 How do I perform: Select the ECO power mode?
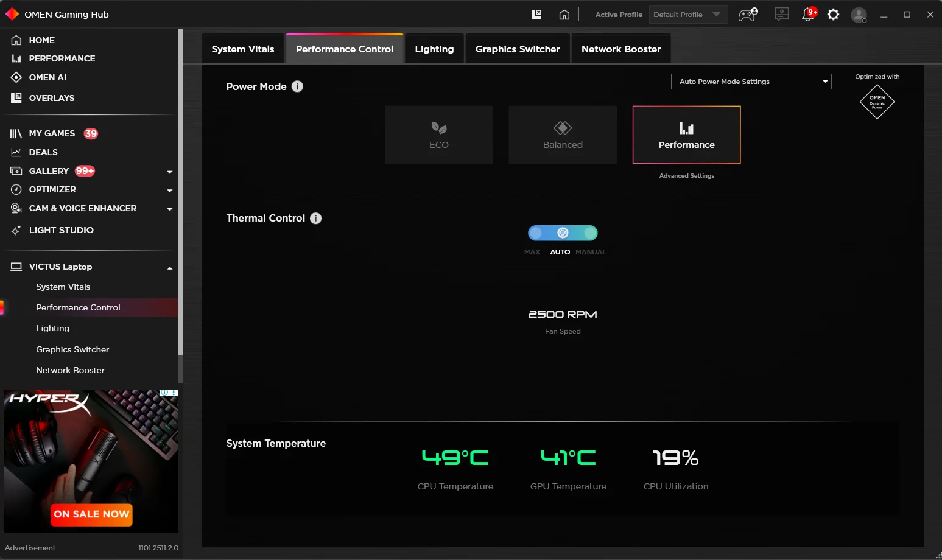(439, 135)
